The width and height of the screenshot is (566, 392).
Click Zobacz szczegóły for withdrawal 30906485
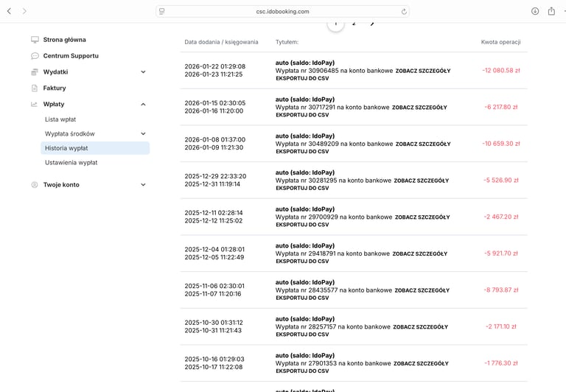(x=423, y=71)
